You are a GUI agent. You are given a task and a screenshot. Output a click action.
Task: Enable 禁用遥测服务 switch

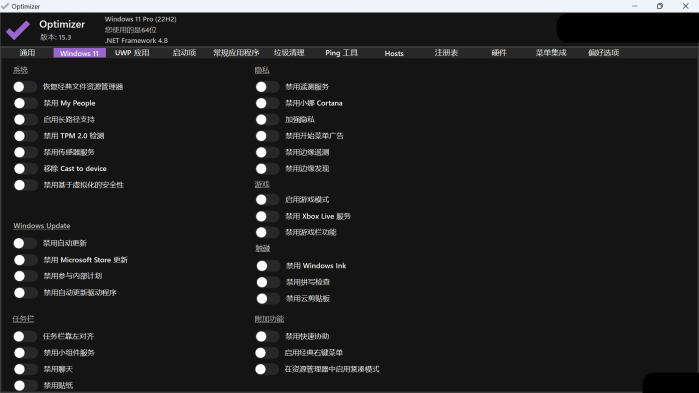267,87
